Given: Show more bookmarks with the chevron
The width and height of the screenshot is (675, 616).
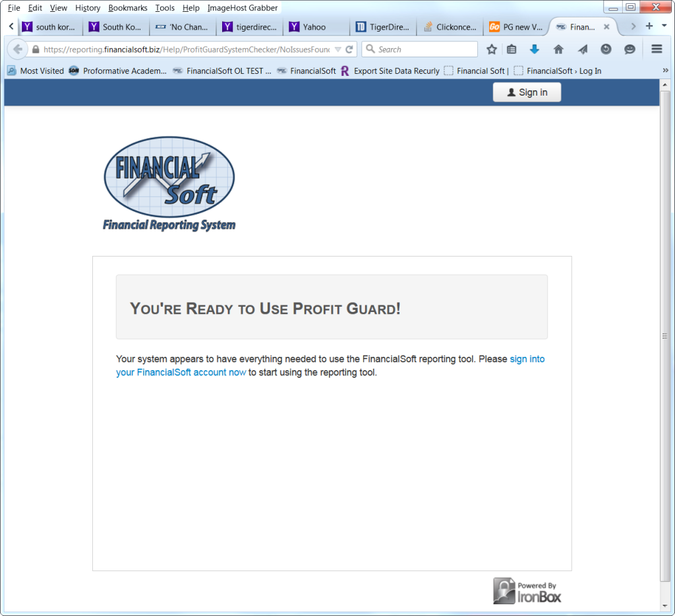Looking at the screenshot, I should tap(665, 70).
